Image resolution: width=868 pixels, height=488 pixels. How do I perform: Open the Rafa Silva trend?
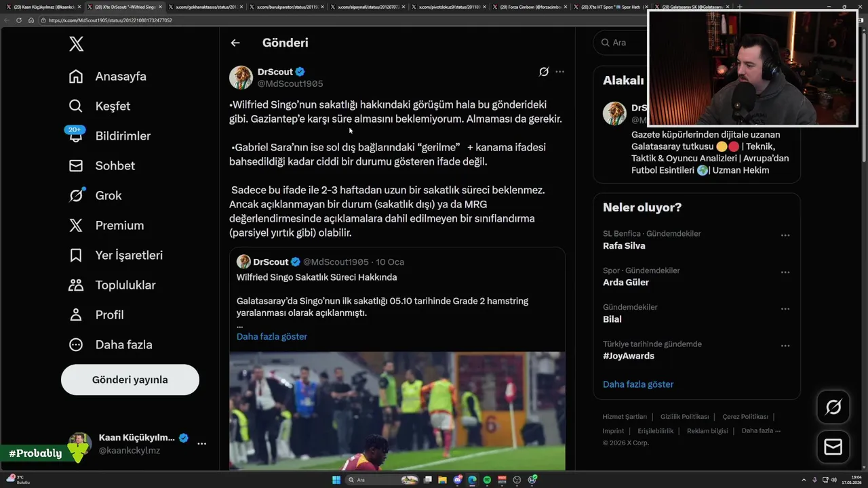tap(624, 246)
